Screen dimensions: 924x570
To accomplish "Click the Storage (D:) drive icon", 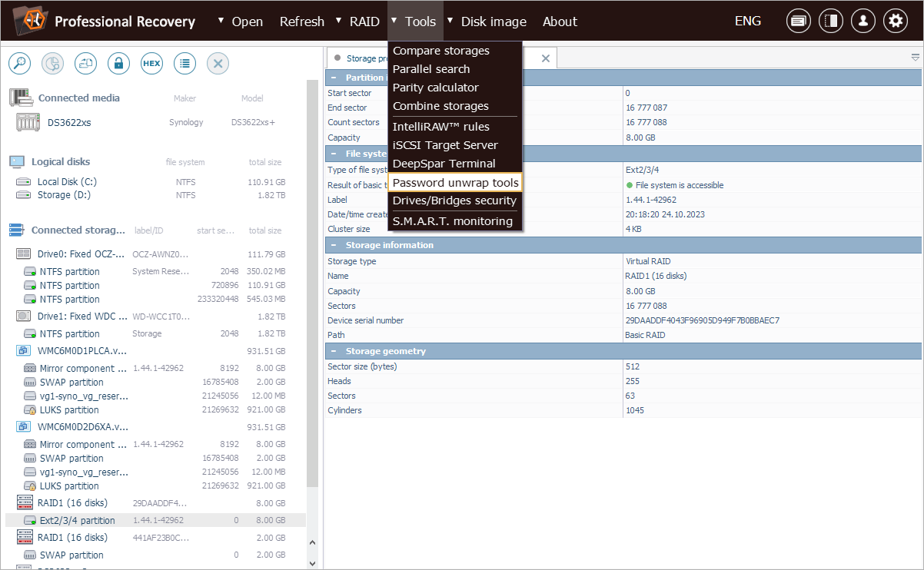I will (x=23, y=195).
